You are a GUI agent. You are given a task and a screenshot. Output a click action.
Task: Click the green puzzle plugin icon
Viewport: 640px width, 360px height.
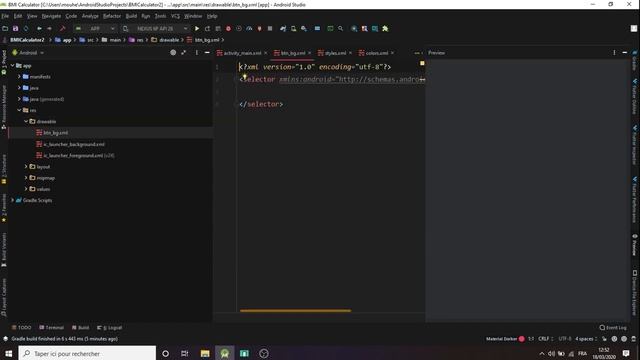(x=385, y=29)
